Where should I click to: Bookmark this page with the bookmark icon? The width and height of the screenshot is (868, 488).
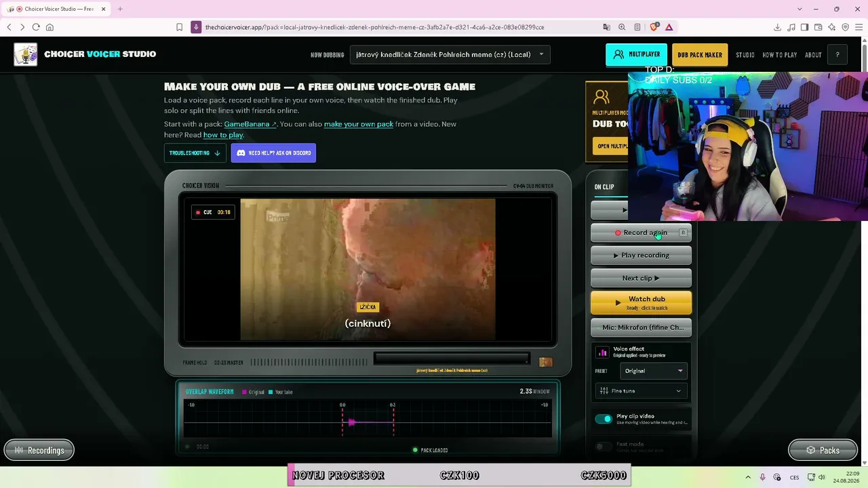(179, 27)
